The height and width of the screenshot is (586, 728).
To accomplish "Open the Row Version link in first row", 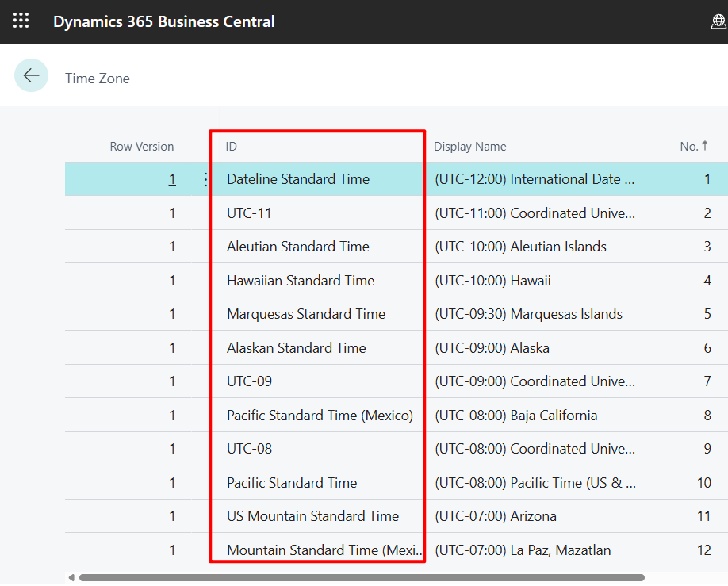I will (172, 180).
